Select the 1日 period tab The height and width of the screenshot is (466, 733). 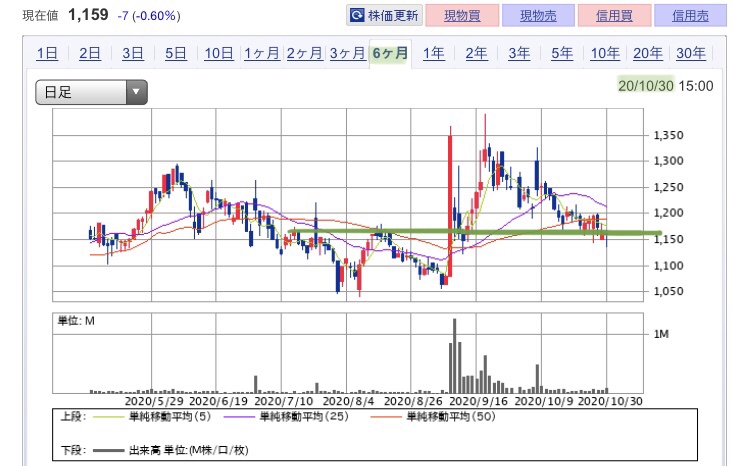point(47,53)
